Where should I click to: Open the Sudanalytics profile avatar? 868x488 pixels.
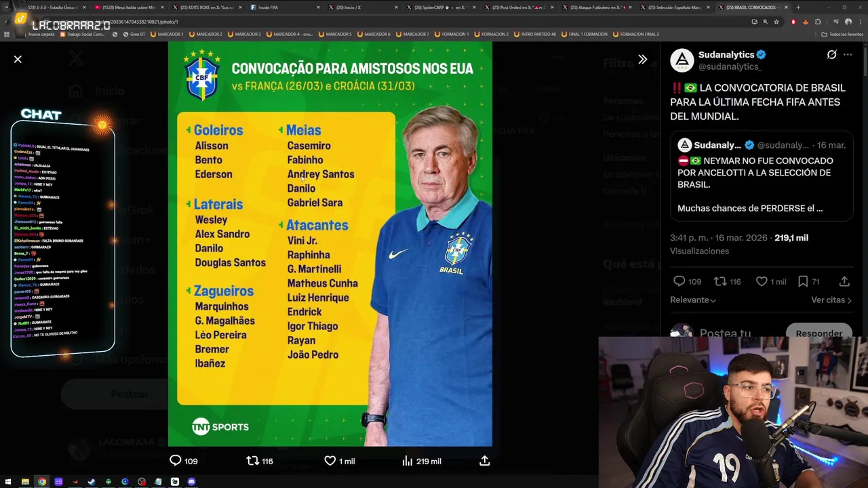click(x=682, y=60)
